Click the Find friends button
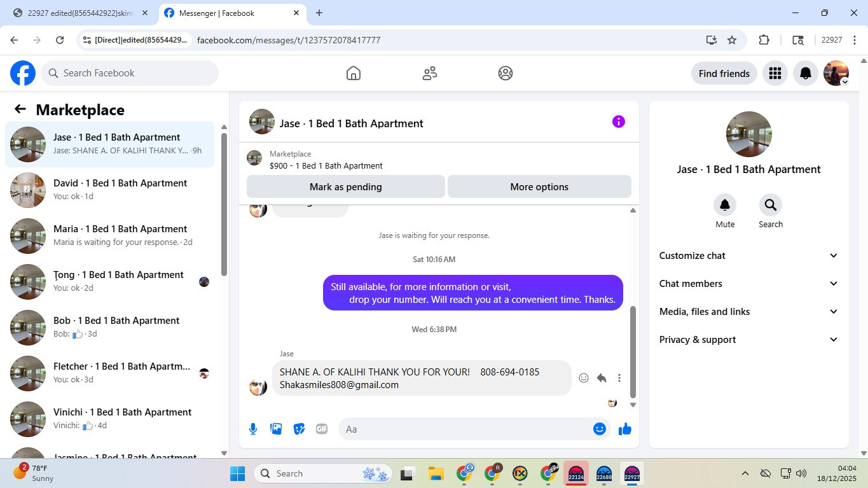The height and width of the screenshot is (488, 868). tap(724, 73)
